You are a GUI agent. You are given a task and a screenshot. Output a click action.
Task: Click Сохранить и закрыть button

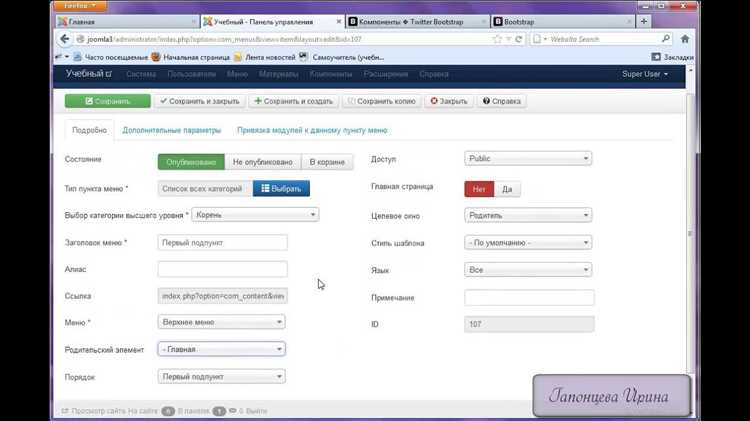(x=199, y=101)
